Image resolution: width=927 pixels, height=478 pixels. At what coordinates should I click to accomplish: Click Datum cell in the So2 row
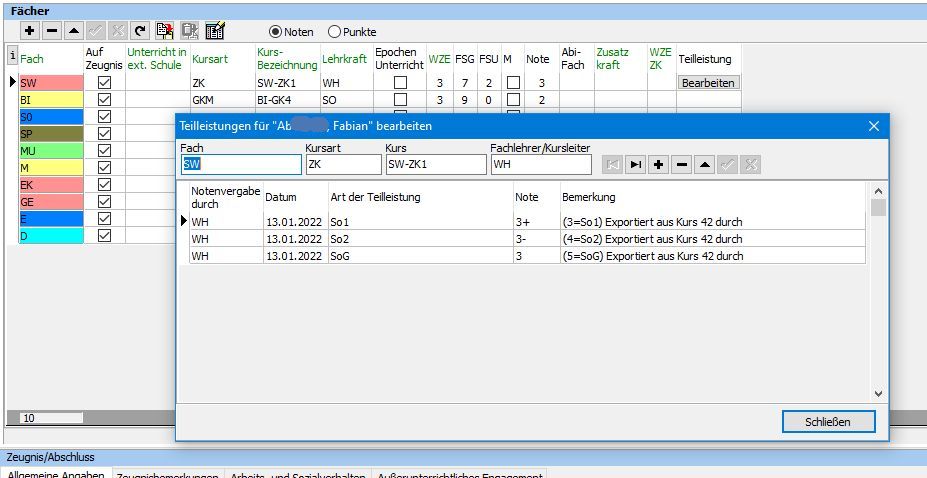click(x=296, y=239)
